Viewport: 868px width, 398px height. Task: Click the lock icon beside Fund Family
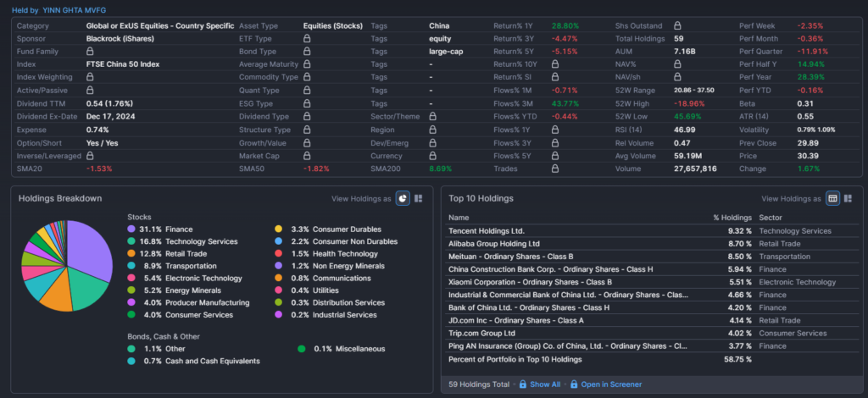click(91, 52)
